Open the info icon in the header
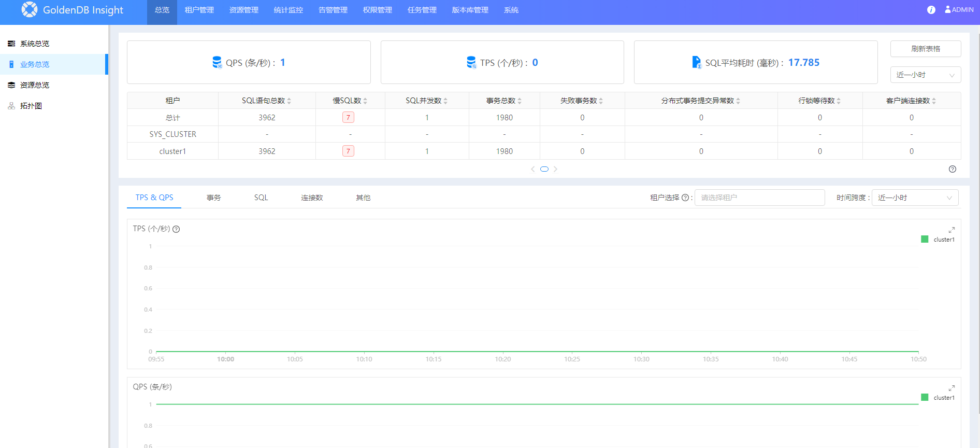 click(x=931, y=10)
